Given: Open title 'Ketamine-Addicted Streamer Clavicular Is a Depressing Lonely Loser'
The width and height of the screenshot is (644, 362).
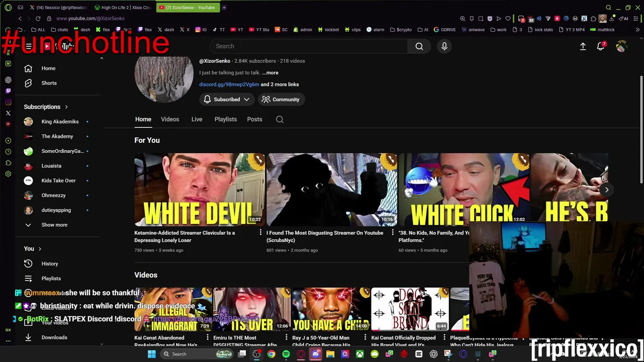Looking at the screenshot, I should point(185,236).
